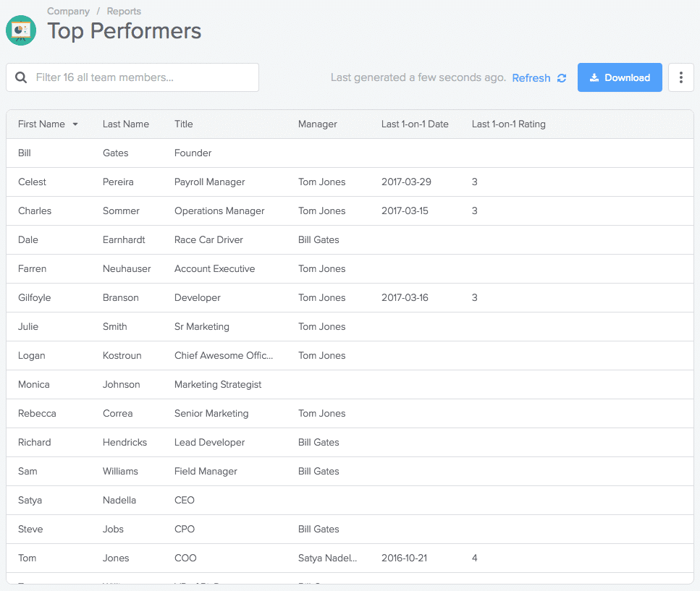Click the download arrow icon in button

pos(594,78)
